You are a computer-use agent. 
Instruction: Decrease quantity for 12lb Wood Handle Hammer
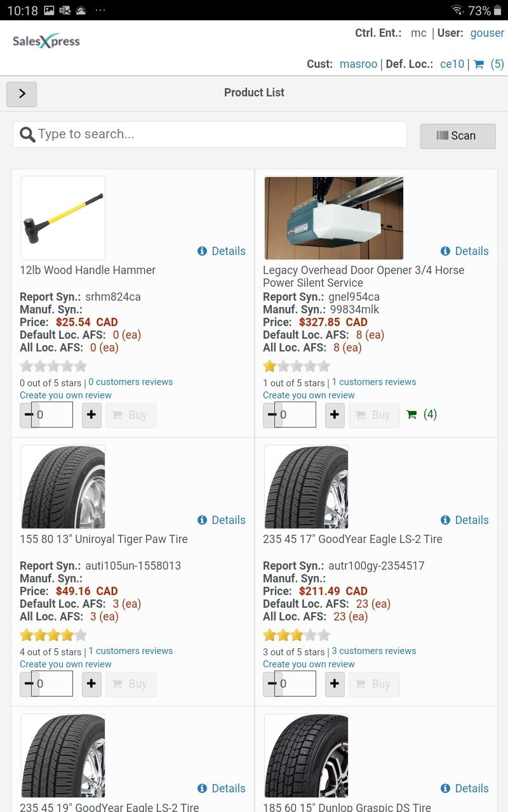coord(28,415)
